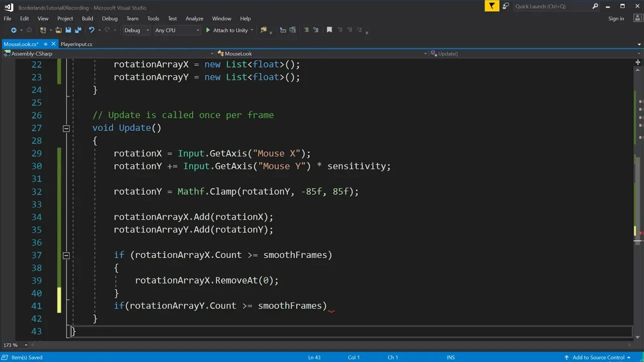This screenshot has height=362, width=644.
Task: Open the Debug configuration dropdown
Action: [137, 30]
